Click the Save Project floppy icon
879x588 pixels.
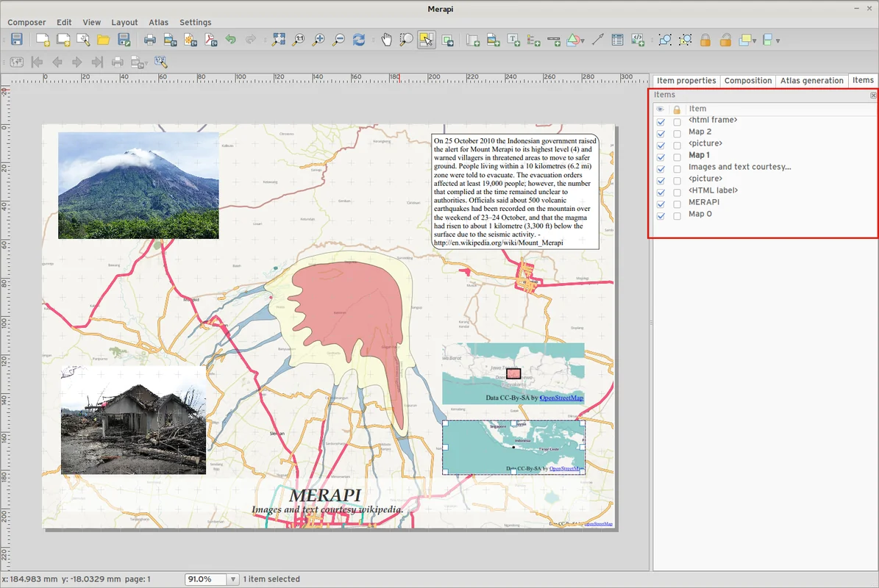[x=16, y=40]
